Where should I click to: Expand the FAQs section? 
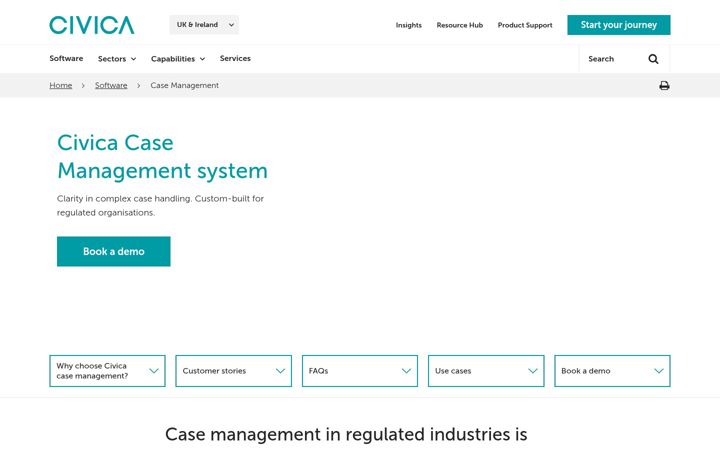tap(360, 371)
